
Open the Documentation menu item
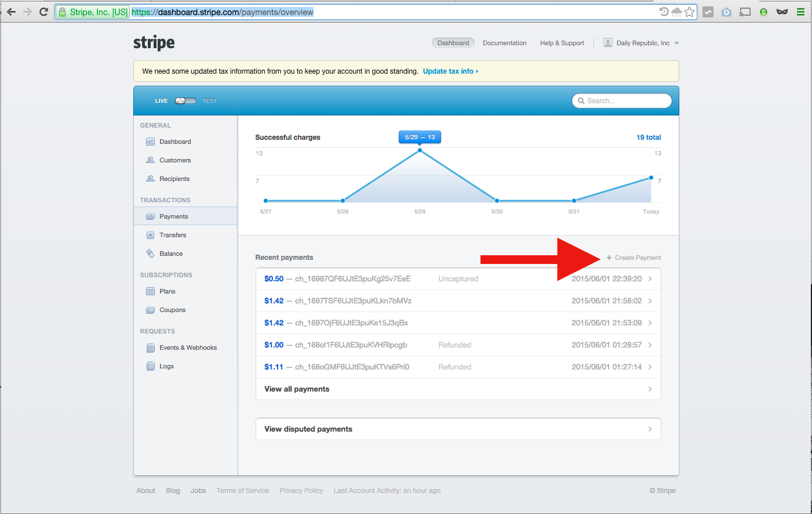[504, 43]
